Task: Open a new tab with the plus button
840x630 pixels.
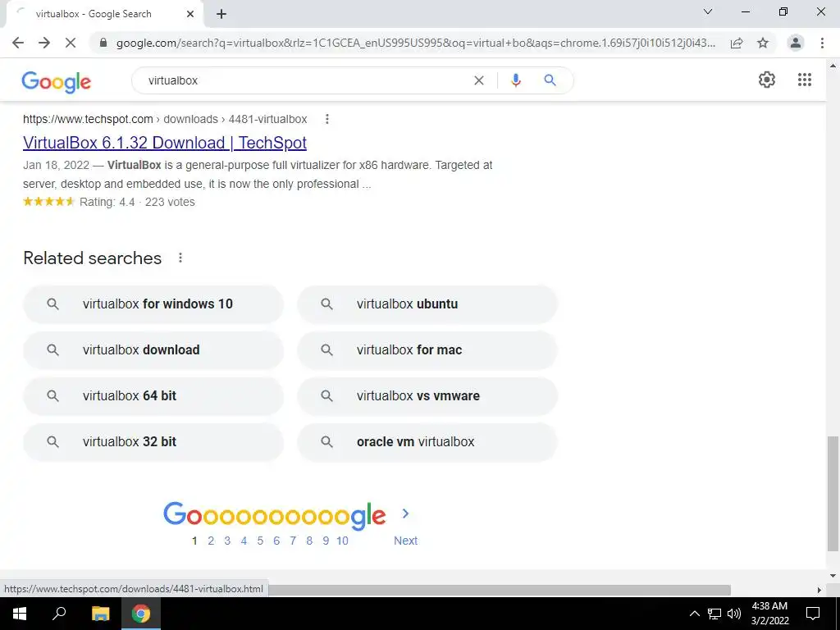Action: (221, 14)
